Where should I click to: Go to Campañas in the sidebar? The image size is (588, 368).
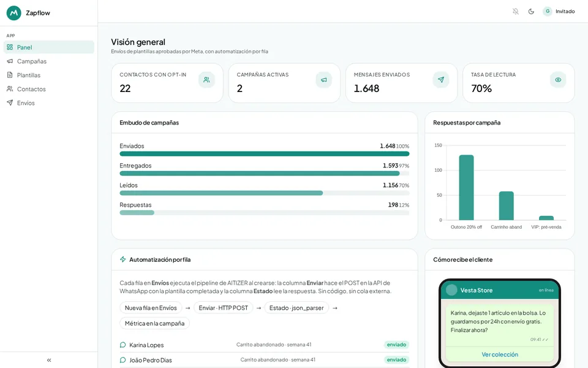[x=49, y=61]
